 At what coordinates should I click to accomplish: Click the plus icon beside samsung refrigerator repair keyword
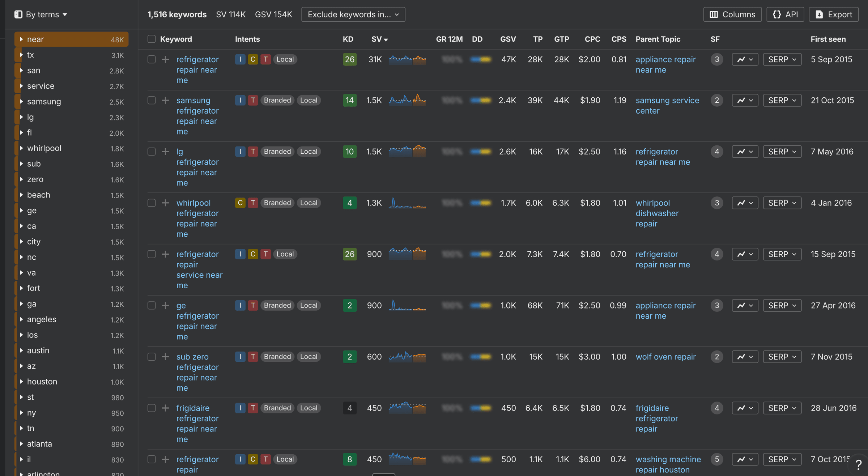(165, 100)
